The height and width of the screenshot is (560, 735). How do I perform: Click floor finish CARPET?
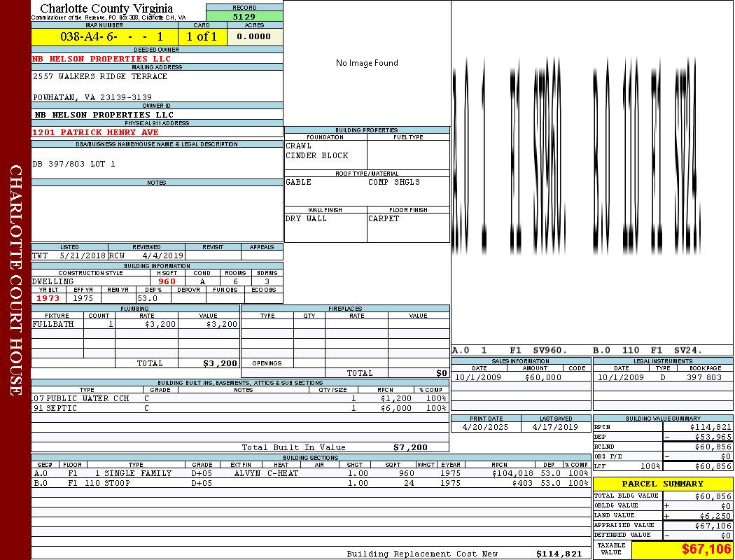click(384, 219)
